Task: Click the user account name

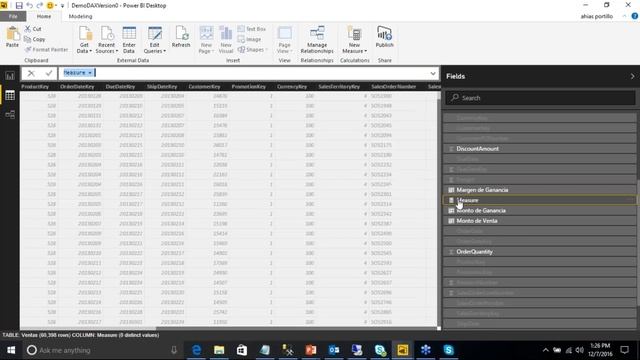Action: coord(596,16)
